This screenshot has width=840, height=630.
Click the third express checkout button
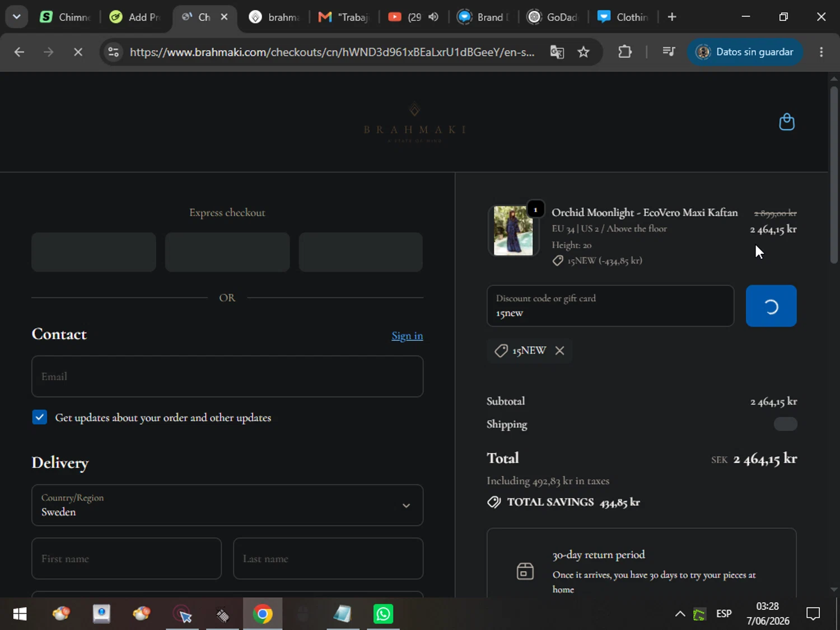click(x=361, y=252)
